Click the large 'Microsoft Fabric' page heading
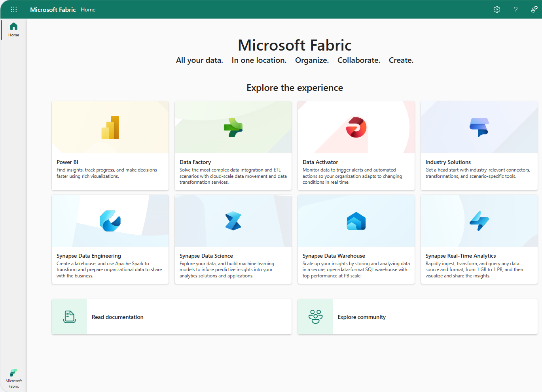 tap(295, 45)
